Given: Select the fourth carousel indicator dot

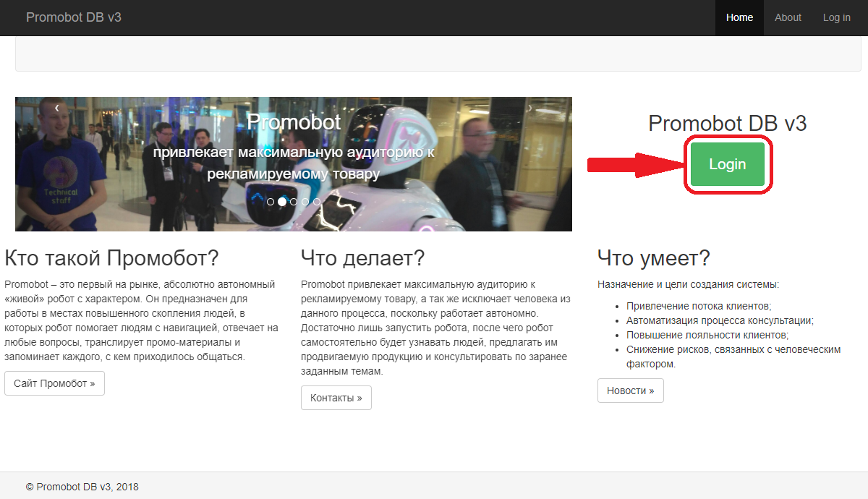Looking at the screenshot, I should [305, 202].
